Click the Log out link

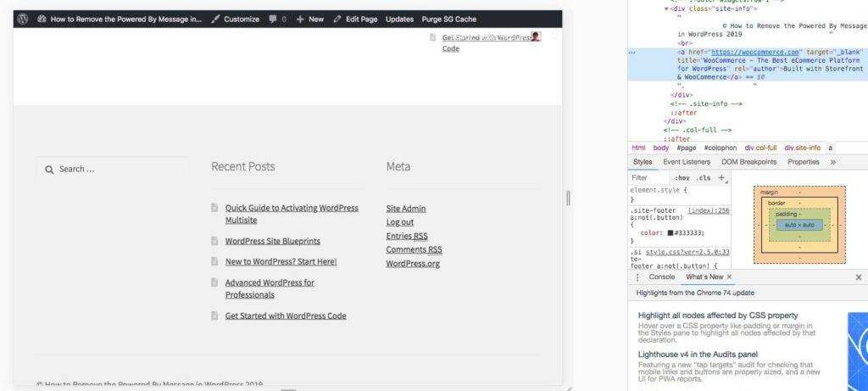point(400,222)
